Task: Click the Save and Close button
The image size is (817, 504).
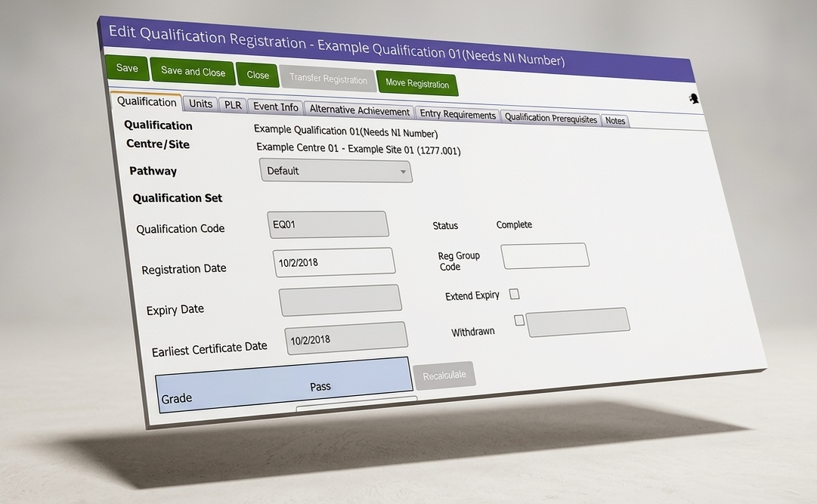Action: [193, 72]
